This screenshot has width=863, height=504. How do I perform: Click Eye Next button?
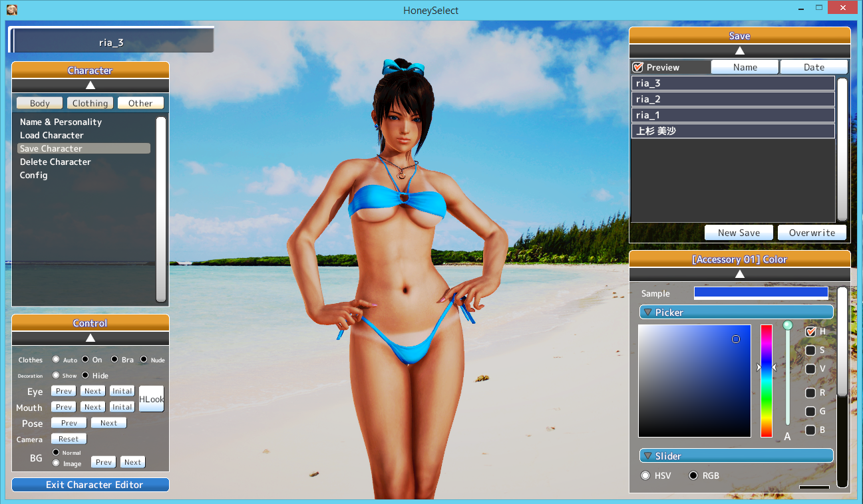click(93, 391)
